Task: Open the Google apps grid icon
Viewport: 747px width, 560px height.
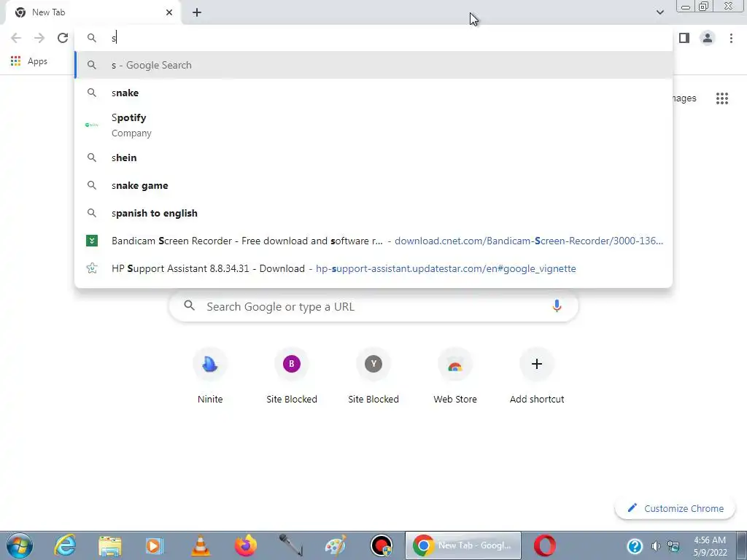Action: pyautogui.click(x=721, y=98)
